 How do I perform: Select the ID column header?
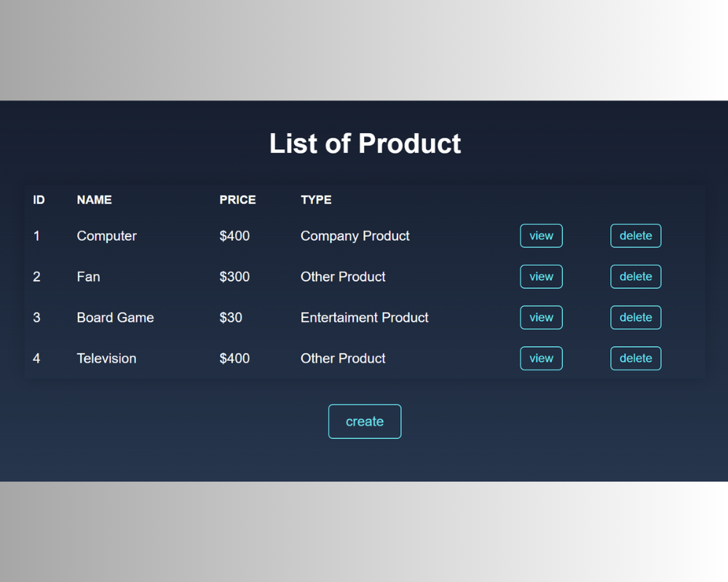(x=39, y=200)
